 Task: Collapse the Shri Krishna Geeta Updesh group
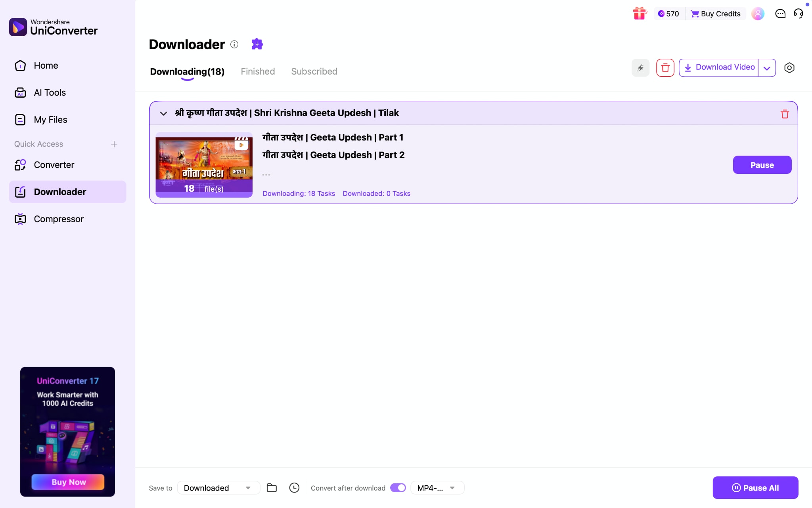tap(163, 113)
